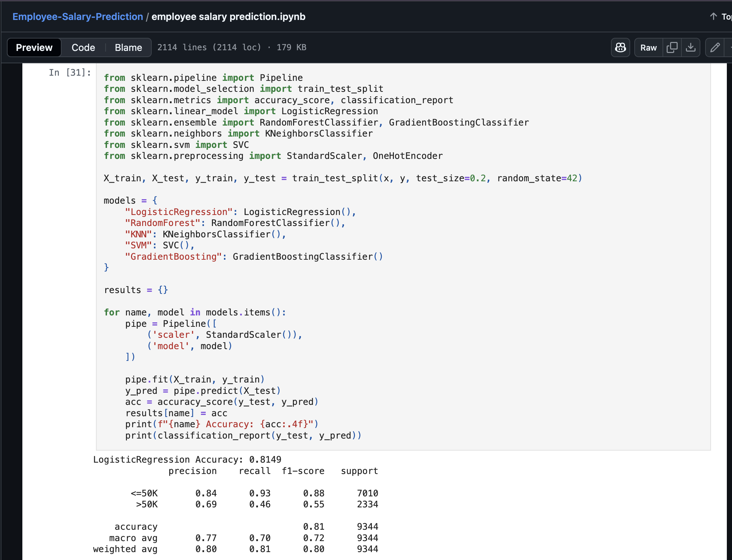The width and height of the screenshot is (732, 560).
Task: Open Employee-Salary-Prediction repository link
Action: coord(78,17)
